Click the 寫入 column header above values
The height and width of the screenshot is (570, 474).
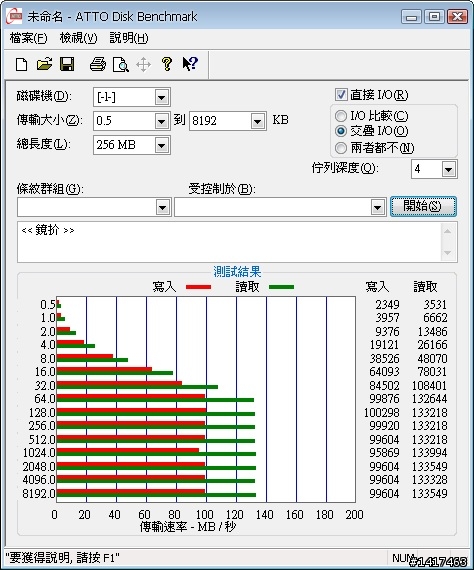pos(377,287)
